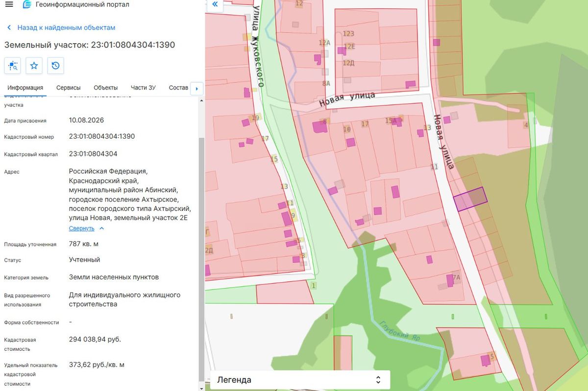Click the Кадастровый квартал value 23:01:0804304

93,154
